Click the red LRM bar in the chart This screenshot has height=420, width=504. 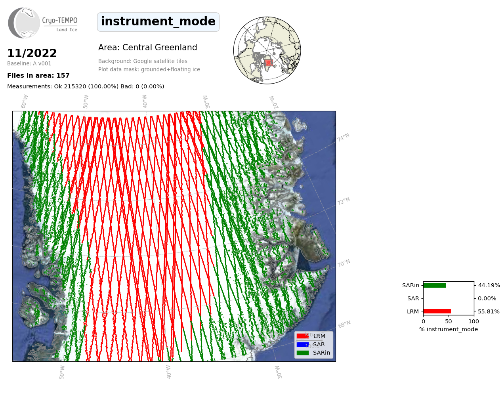point(437,311)
